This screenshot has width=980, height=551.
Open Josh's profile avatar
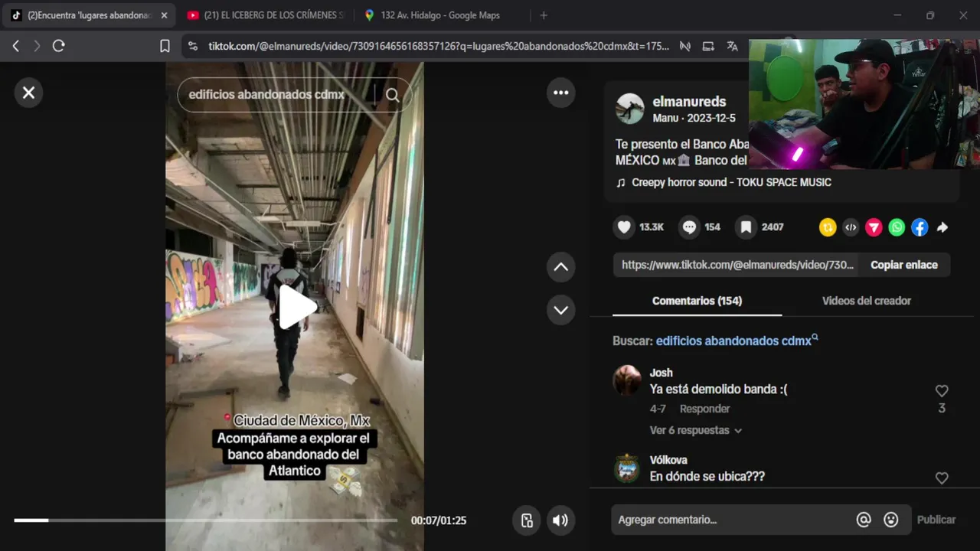pos(627,380)
